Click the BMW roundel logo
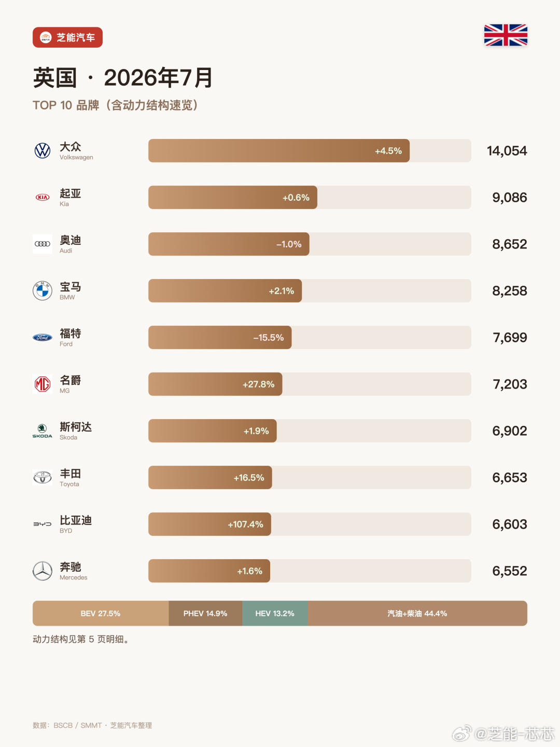The image size is (560, 747). (x=43, y=290)
